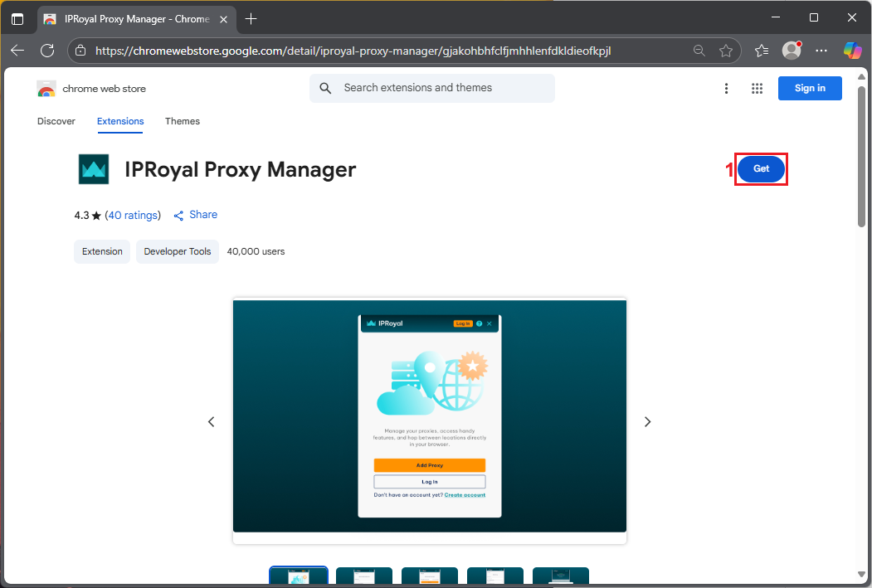Image resolution: width=872 pixels, height=588 pixels.
Task: Click the scrollbar up arrow
Action: (x=861, y=76)
